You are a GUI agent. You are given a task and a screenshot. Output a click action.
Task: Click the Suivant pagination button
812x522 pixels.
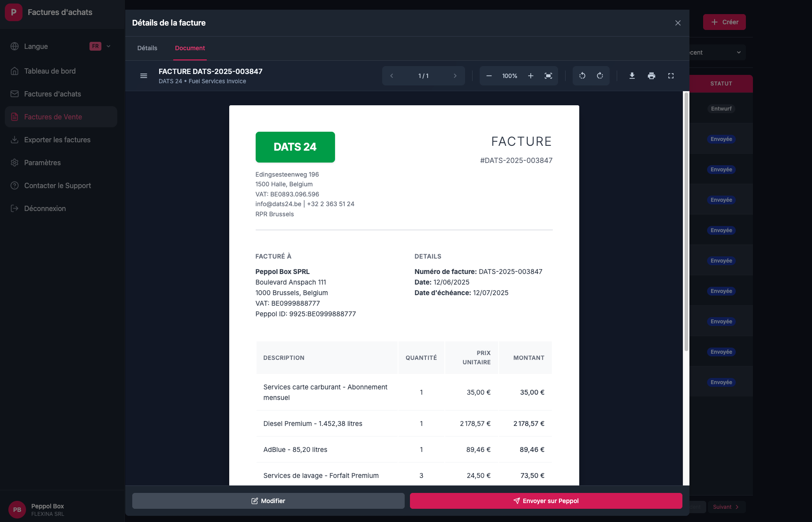(x=726, y=507)
